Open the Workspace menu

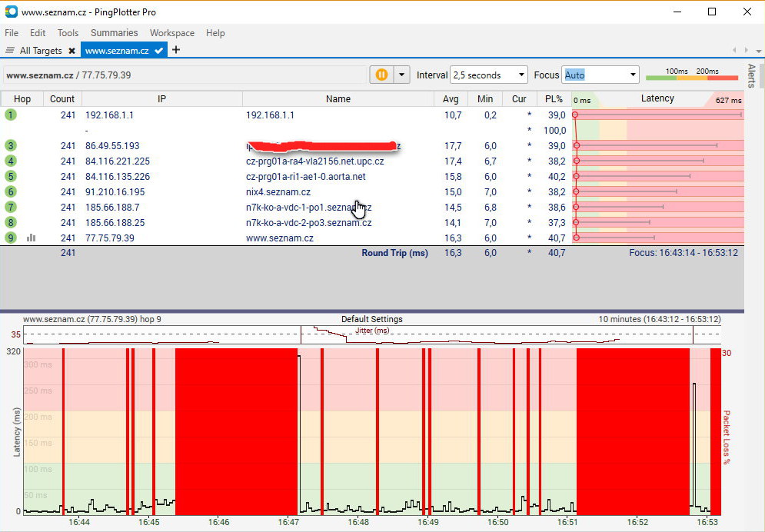pos(171,33)
